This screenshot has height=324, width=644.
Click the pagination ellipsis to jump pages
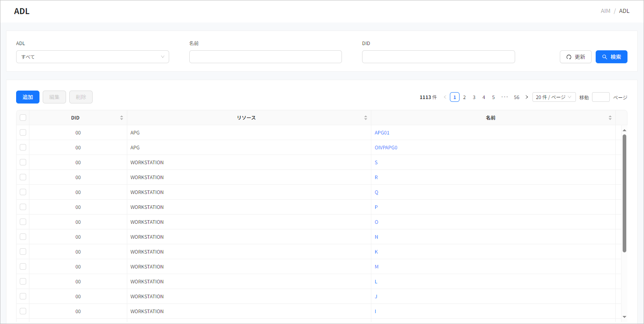point(504,97)
